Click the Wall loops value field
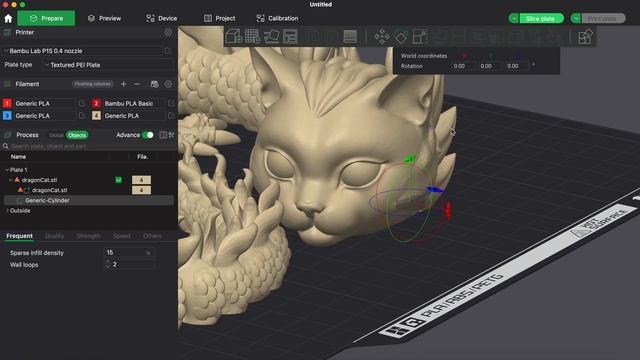 129,264
